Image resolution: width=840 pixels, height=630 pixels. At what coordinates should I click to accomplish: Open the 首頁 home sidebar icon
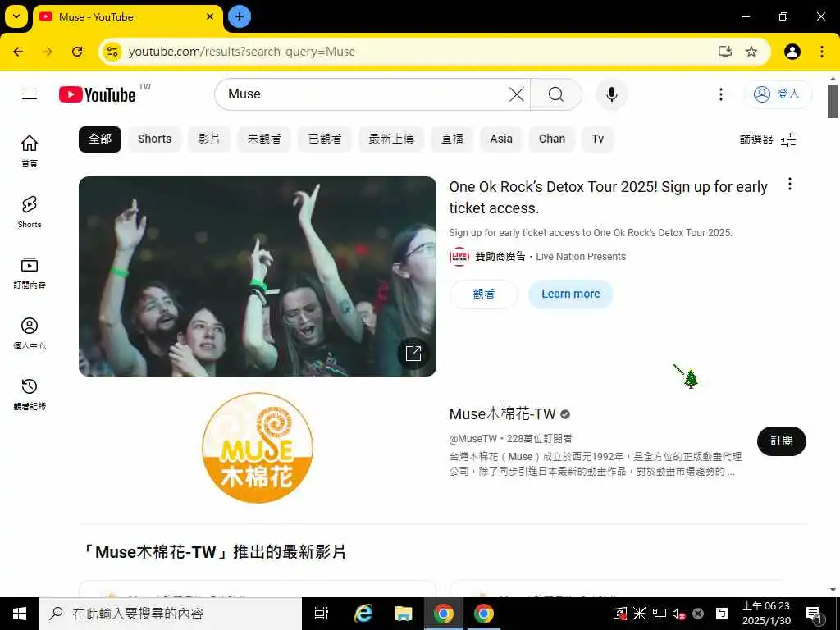click(x=30, y=151)
